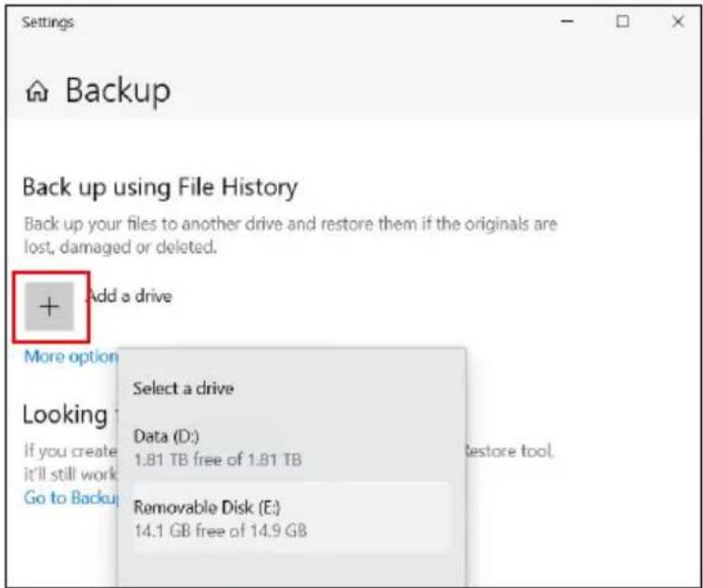Click 'Back up using File History' heading
Image resolution: width=703 pixels, height=588 pixels.
pos(160,187)
